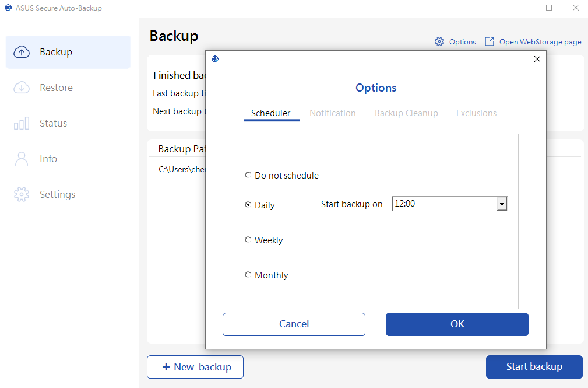Click the Options gear icon at top right
This screenshot has height=388, width=588.
coord(439,41)
